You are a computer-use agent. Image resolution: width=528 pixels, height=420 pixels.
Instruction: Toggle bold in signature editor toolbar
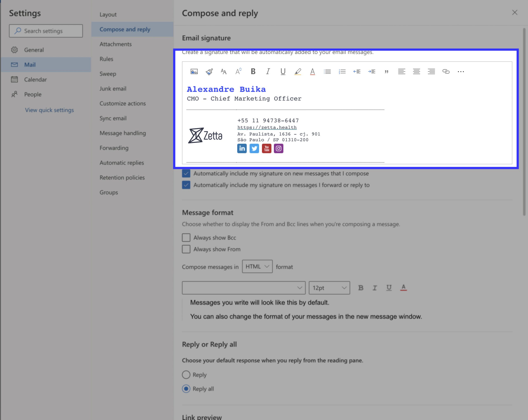253,72
